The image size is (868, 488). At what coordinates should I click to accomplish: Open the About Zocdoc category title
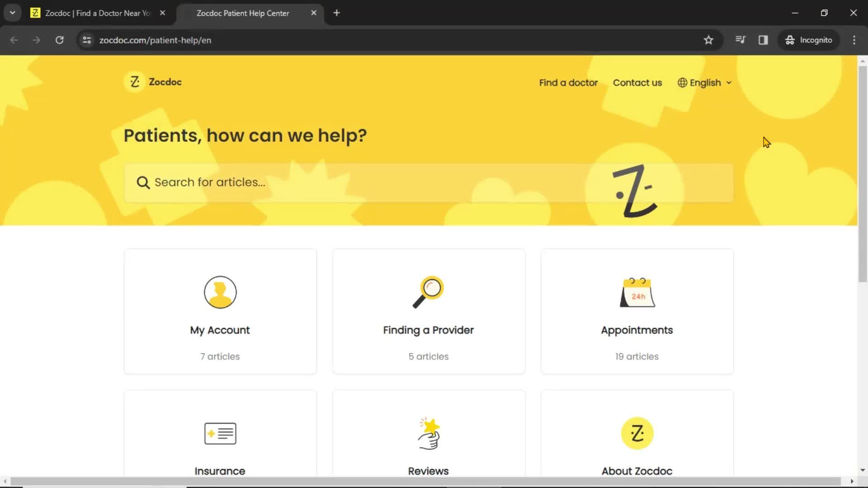pyautogui.click(x=637, y=471)
